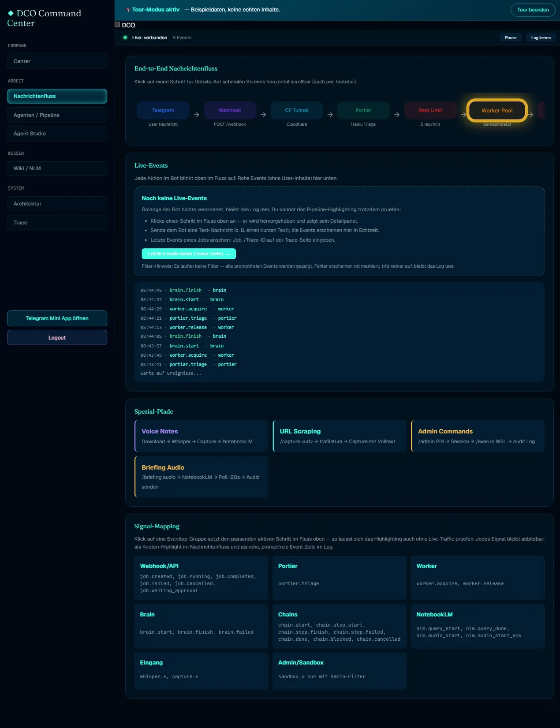Clear the log with Log leeren
The height and width of the screenshot is (728, 560).
coord(541,38)
